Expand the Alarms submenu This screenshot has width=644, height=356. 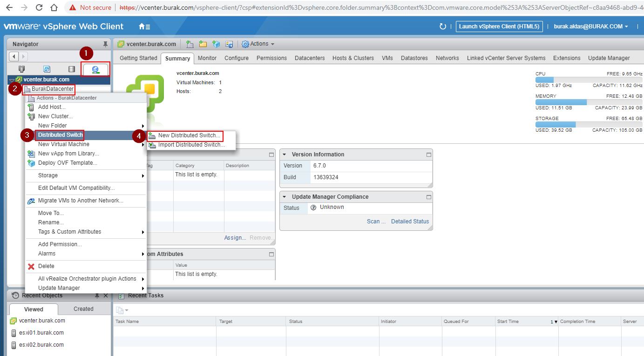pyautogui.click(x=86, y=254)
